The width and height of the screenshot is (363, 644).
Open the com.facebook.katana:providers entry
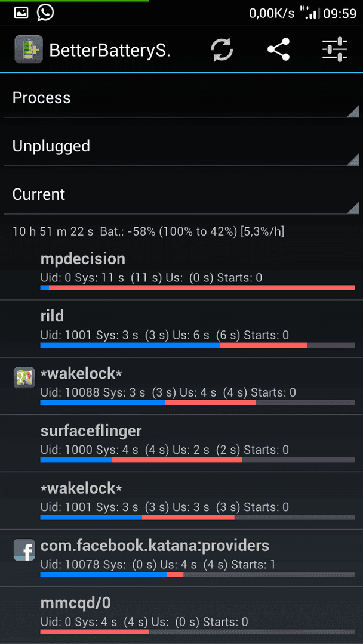(181, 558)
